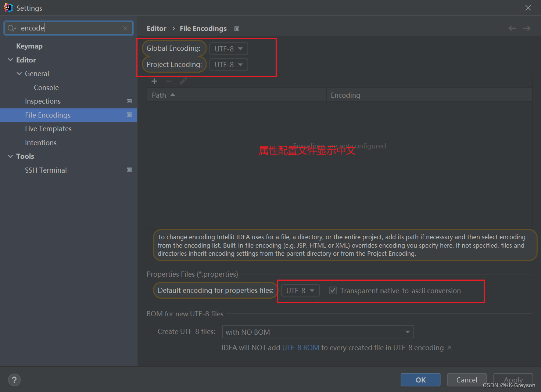541x392 pixels.
Task: Click the 'BOM for new UTF-8 files' heading
Action: pyautogui.click(x=185, y=314)
